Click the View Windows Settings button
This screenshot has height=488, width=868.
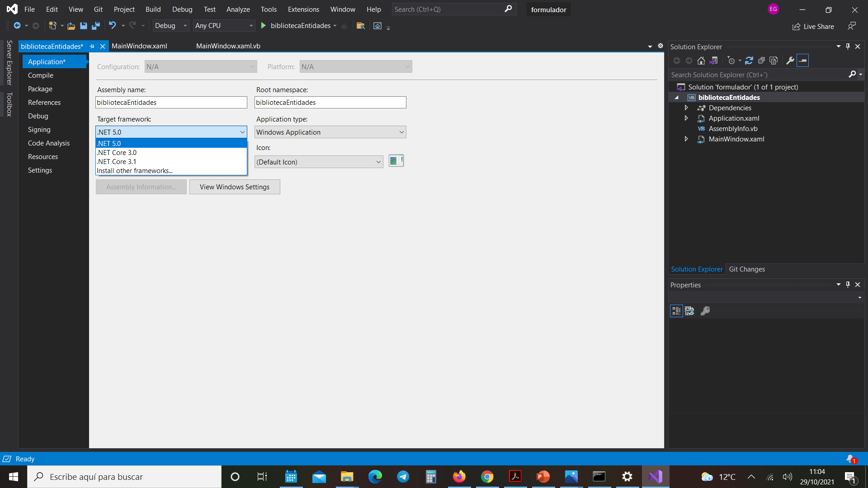(235, 187)
